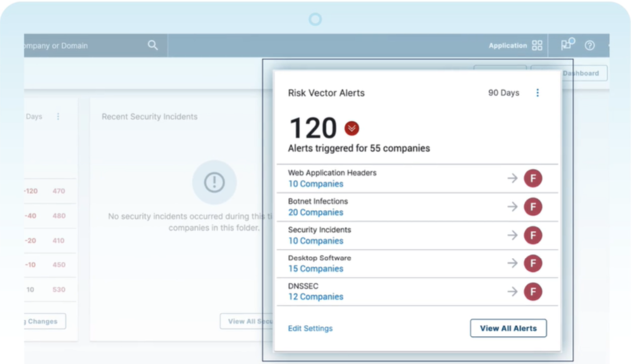Click the arrow for Desktop Software alerts
Screen dimensions: 631x364
[513, 263]
